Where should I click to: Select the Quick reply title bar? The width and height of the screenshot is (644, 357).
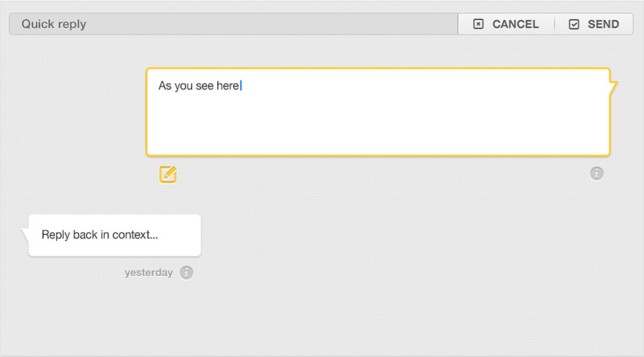[233, 24]
